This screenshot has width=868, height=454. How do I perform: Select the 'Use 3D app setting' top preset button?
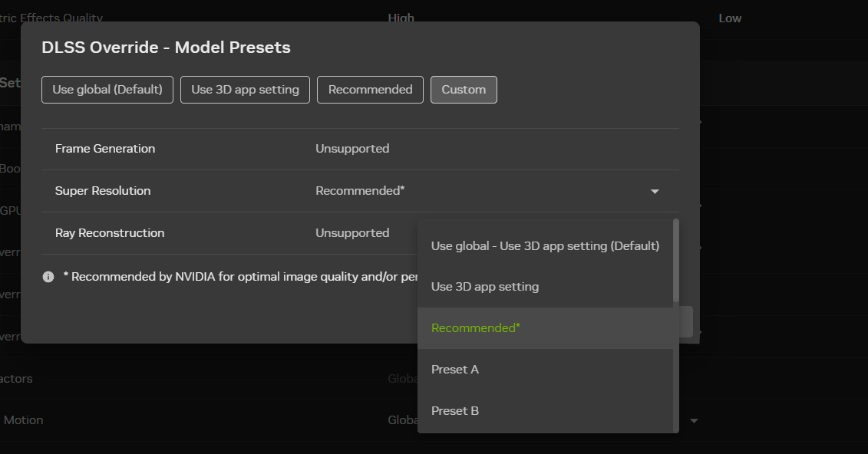pyautogui.click(x=245, y=90)
